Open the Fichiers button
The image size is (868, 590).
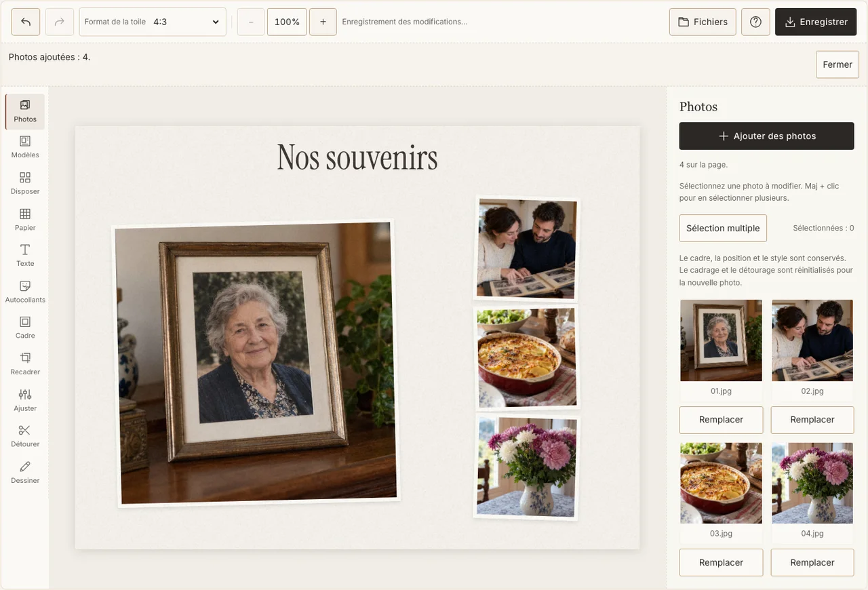703,22
